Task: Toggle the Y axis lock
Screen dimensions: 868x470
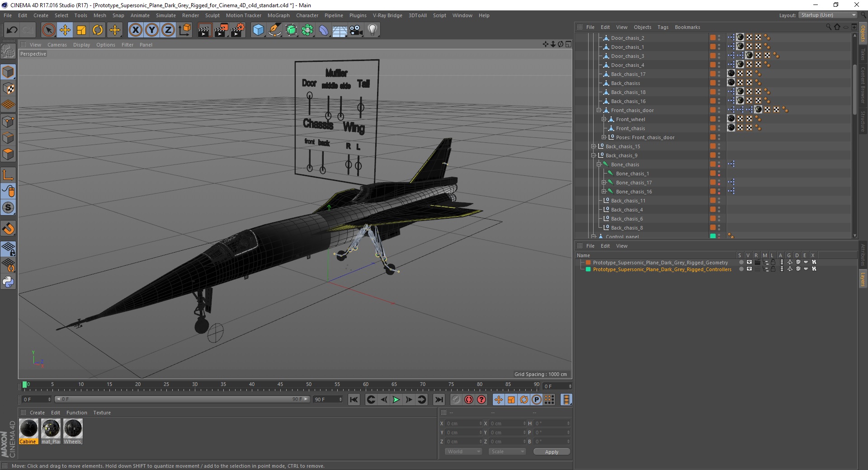Action: tap(152, 30)
